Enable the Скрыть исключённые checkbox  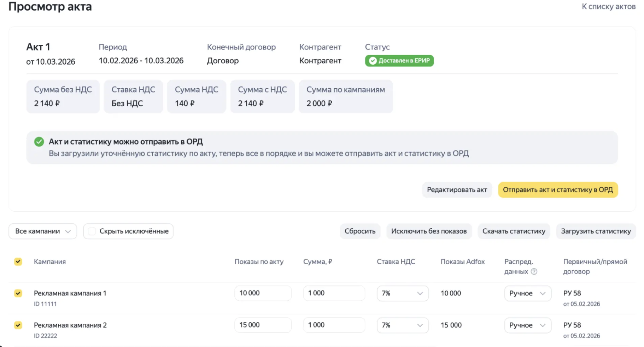click(92, 231)
